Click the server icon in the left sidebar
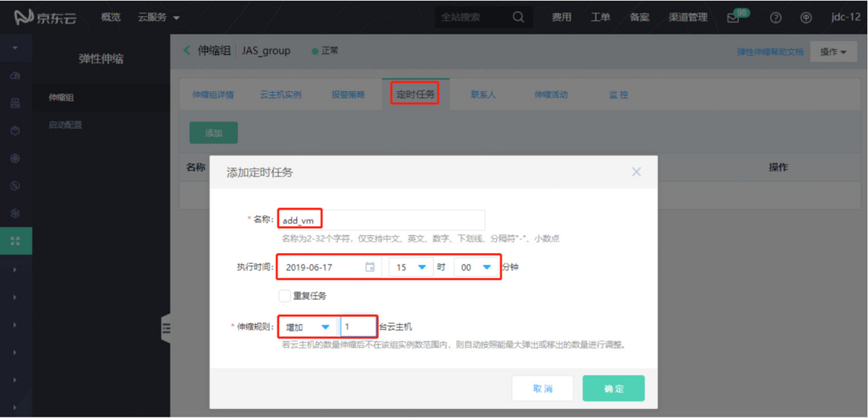The height and width of the screenshot is (418, 868). (15, 101)
